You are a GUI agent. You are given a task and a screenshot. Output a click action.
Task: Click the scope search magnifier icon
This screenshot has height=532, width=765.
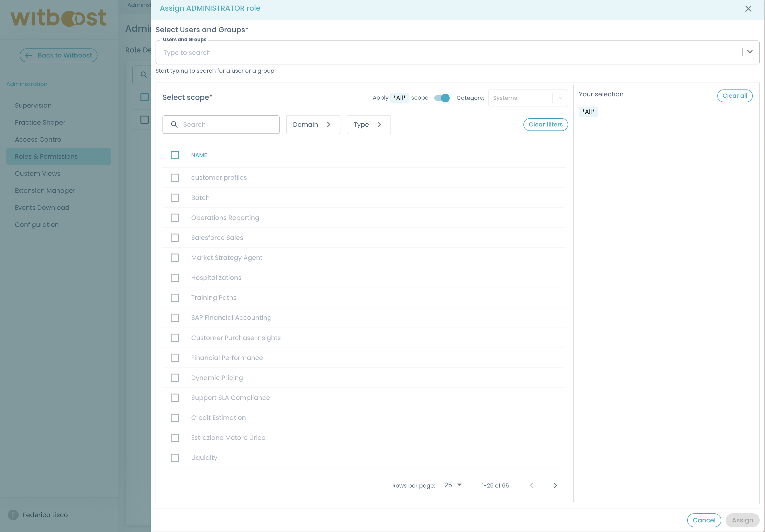[x=174, y=125]
